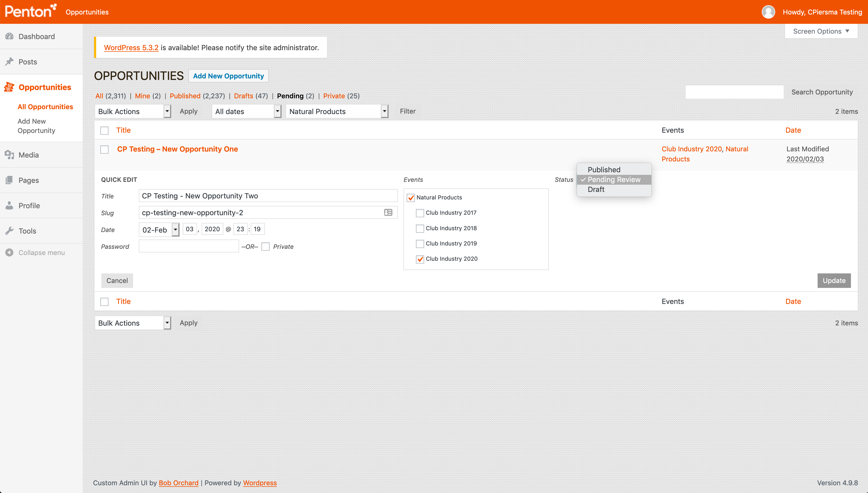
Task: Click the bottom Apply button
Action: (188, 323)
